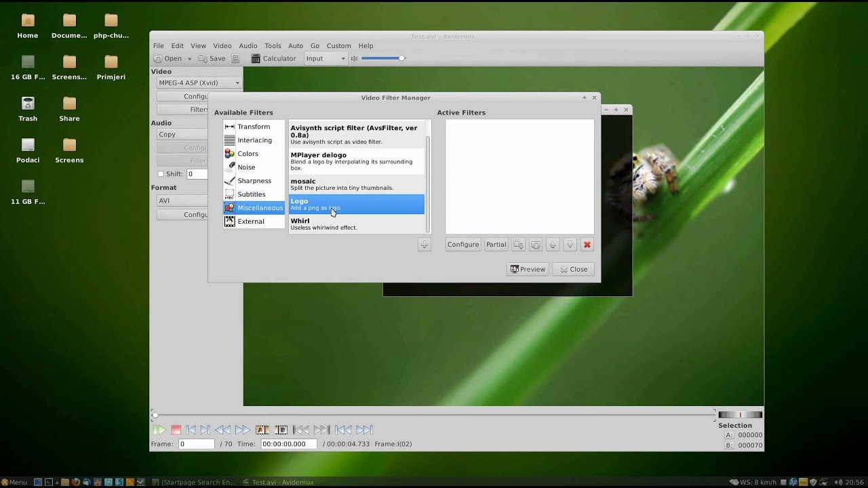
Task: Select the Logo filter entry
Action: (x=357, y=204)
